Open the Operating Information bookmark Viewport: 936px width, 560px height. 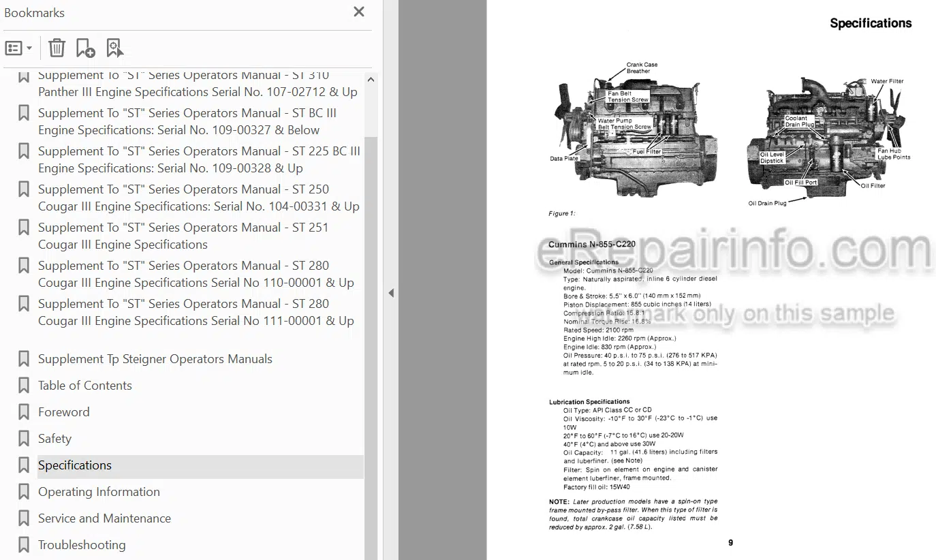coord(99,492)
